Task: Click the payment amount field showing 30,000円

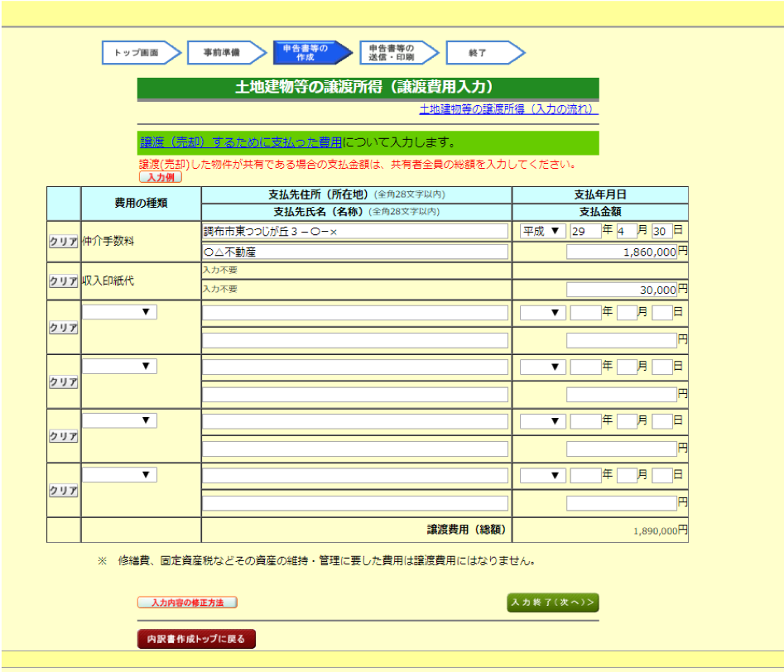Action: (623, 287)
